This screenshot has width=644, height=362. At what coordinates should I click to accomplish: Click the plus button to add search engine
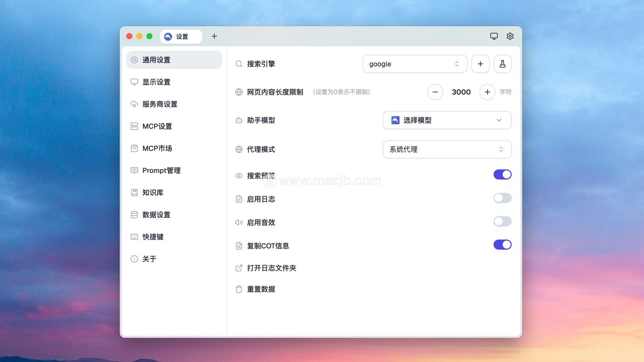[x=480, y=64]
